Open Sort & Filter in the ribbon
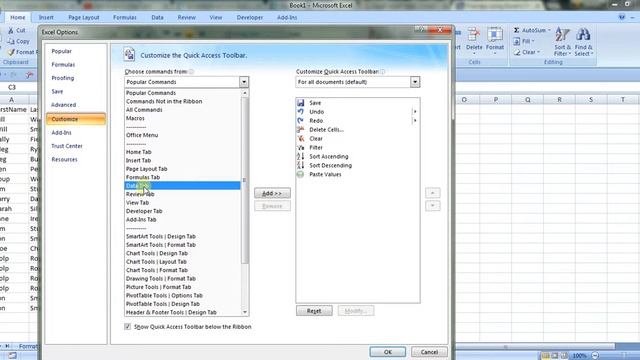This screenshot has width=640, height=360. (562, 42)
